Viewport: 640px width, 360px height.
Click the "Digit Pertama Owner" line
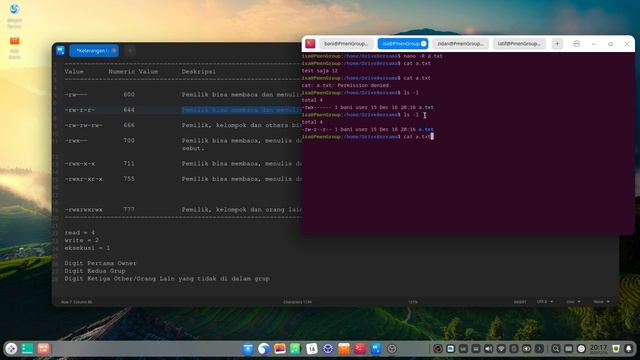coord(100,263)
